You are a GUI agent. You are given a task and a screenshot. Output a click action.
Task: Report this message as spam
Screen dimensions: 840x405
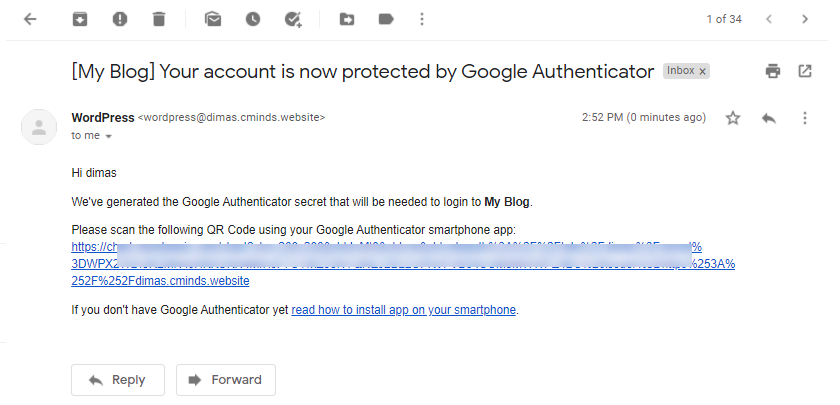pyautogui.click(x=120, y=19)
